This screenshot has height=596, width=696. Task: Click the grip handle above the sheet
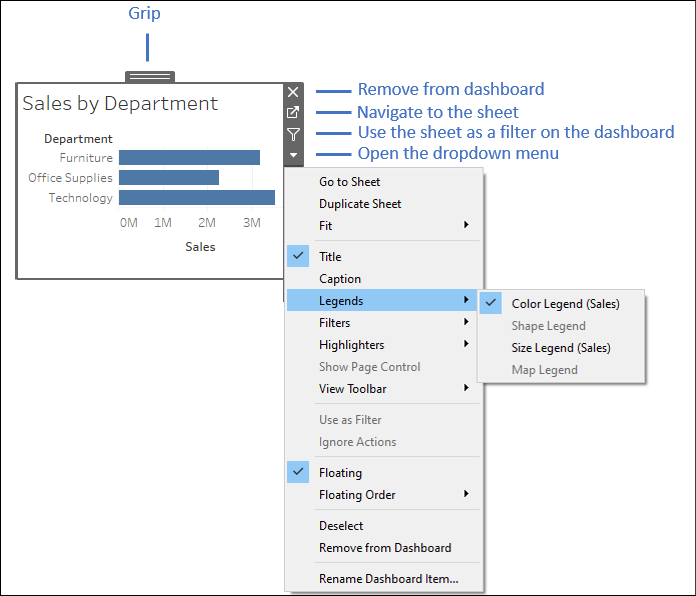[150, 77]
